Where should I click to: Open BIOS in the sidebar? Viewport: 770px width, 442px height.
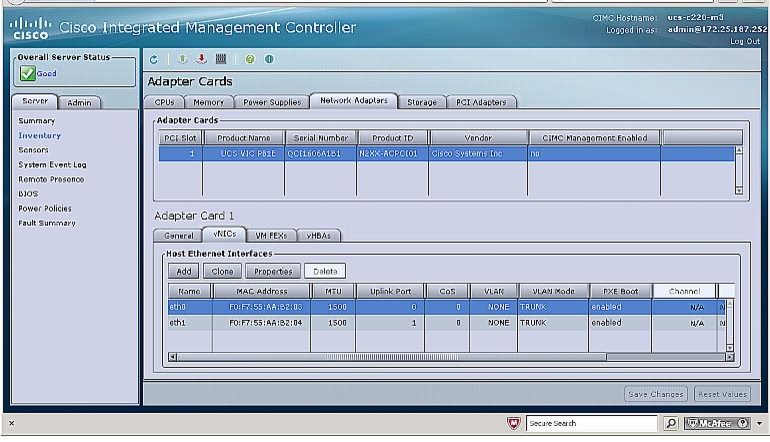pyautogui.click(x=28, y=193)
